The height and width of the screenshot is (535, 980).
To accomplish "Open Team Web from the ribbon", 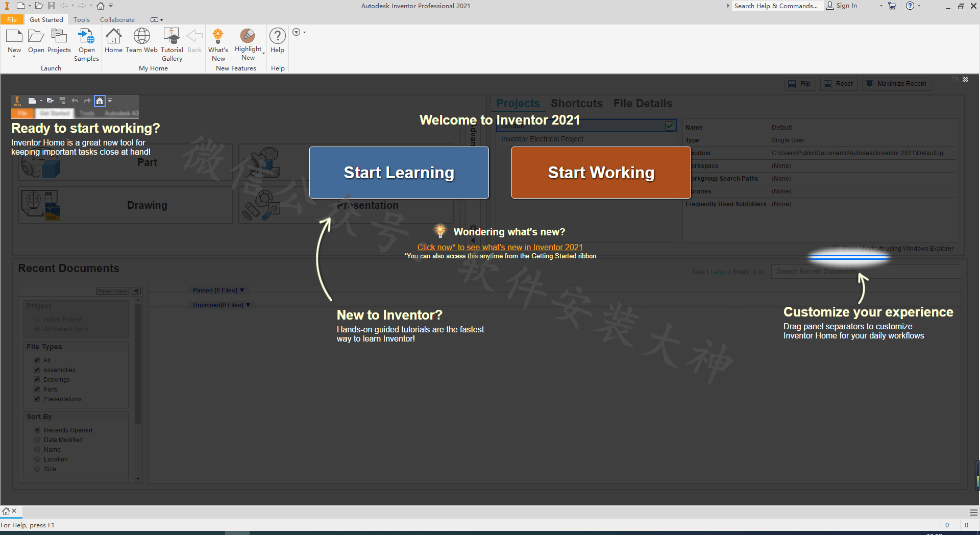I will (141, 36).
